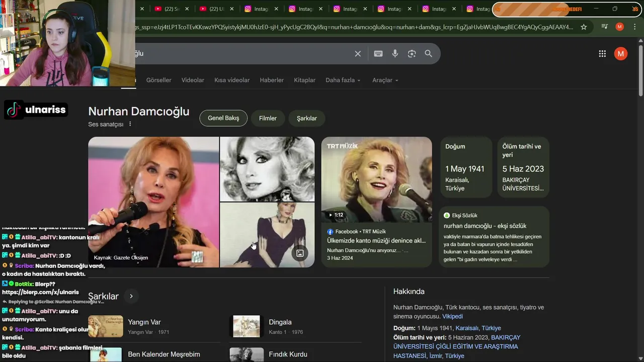
Task: Open the black-and-white portrait photo
Action: coord(267,169)
